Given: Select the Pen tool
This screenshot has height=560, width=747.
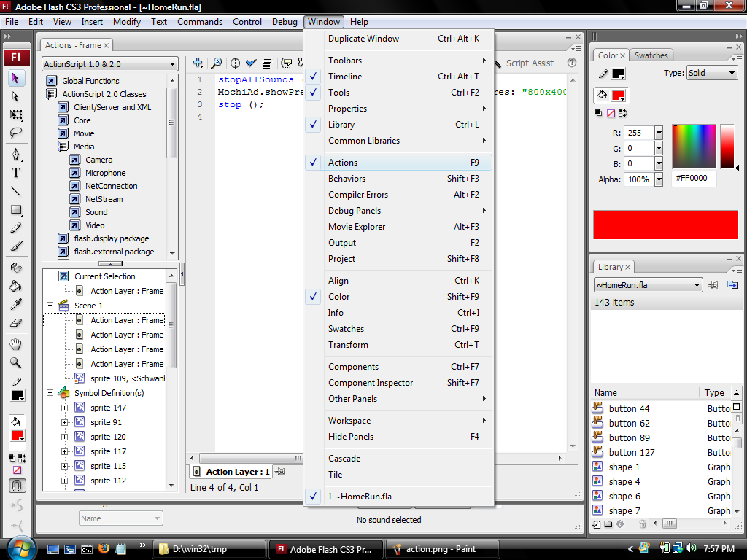Looking at the screenshot, I should [16, 155].
